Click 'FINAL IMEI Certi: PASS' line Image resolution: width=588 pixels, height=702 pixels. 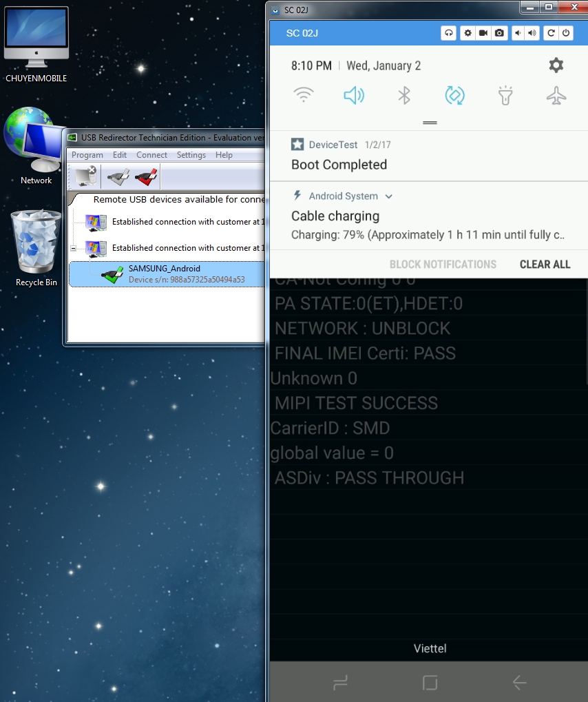pyautogui.click(x=365, y=353)
